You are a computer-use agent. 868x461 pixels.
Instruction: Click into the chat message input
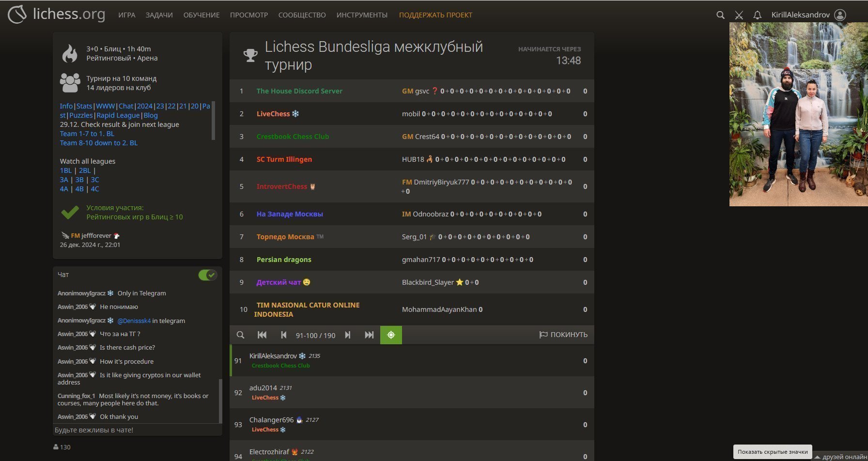point(137,430)
